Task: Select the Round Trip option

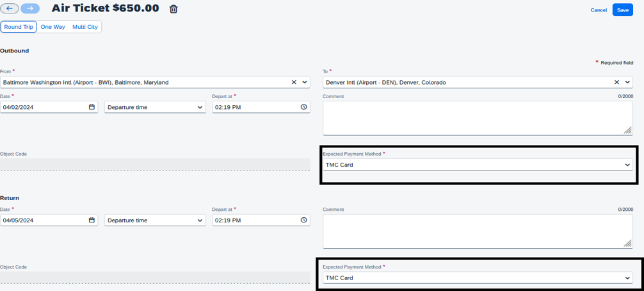Action: coord(19,27)
